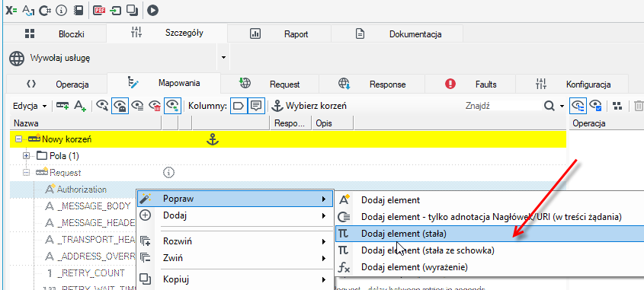Collapse the Nowy korzeń tree node
This screenshot has height=290, width=644.
18,140
